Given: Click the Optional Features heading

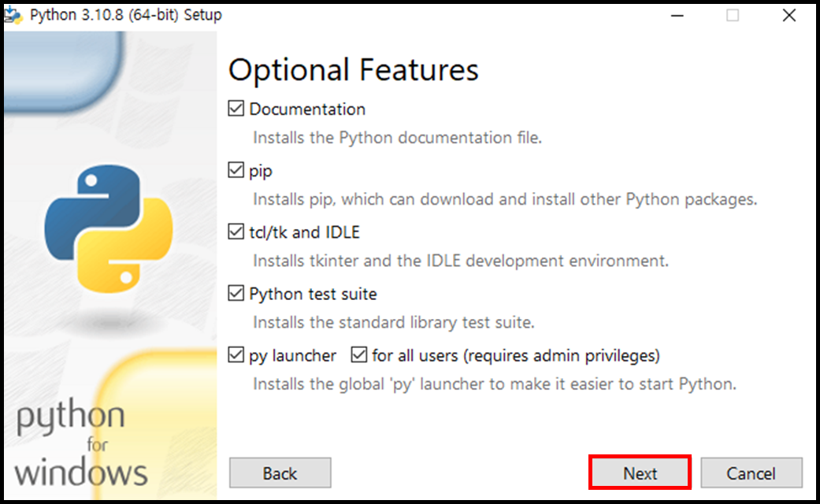Looking at the screenshot, I should pos(354,69).
